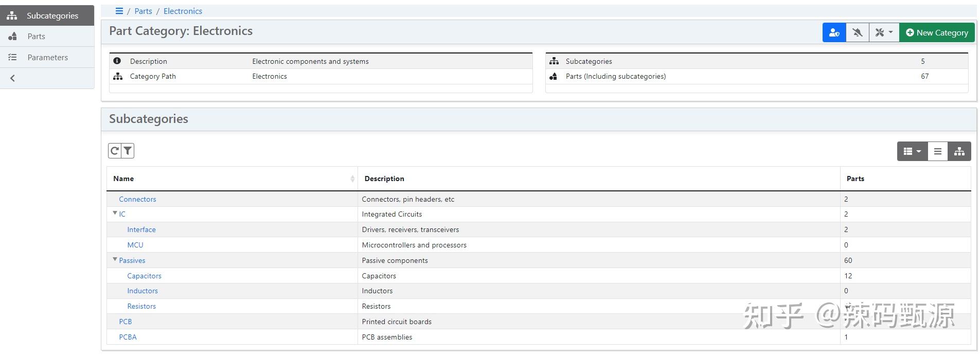980x355 pixels.
Task: Collapse the sidebar with the left chevron
Action: pos(13,78)
